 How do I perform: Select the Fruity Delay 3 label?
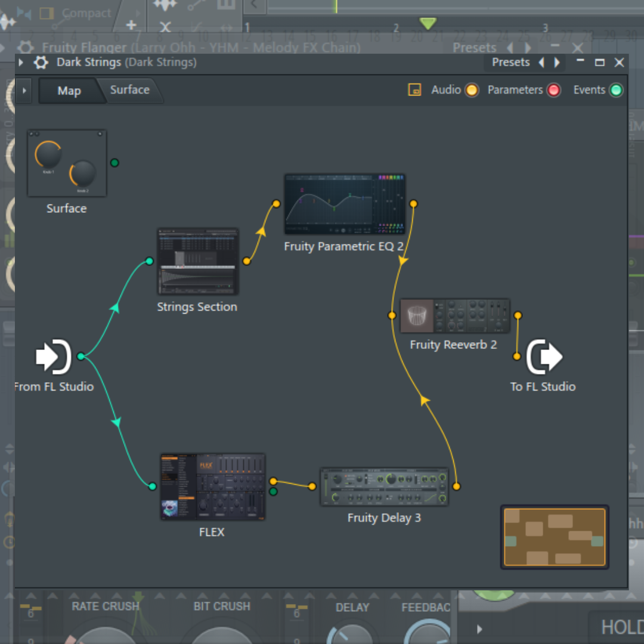click(384, 518)
